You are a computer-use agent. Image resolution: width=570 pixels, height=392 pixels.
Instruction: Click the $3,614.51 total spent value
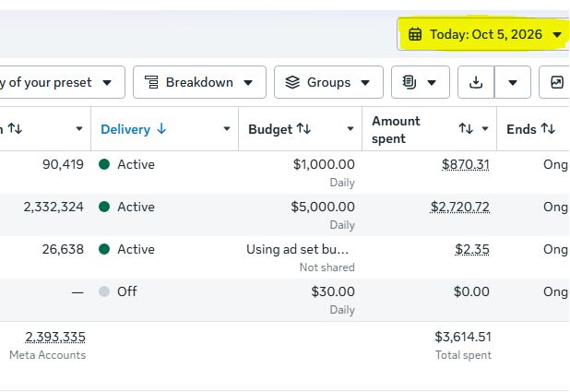point(463,337)
